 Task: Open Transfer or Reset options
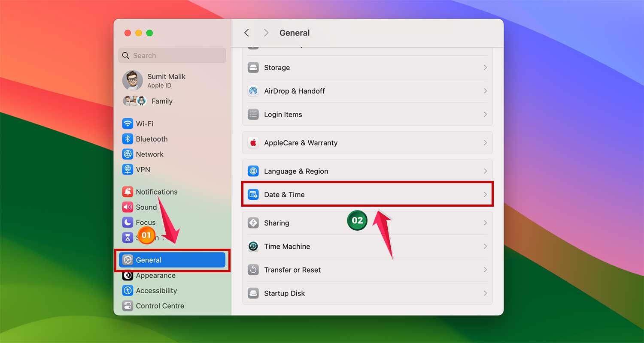click(x=367, y=270)
